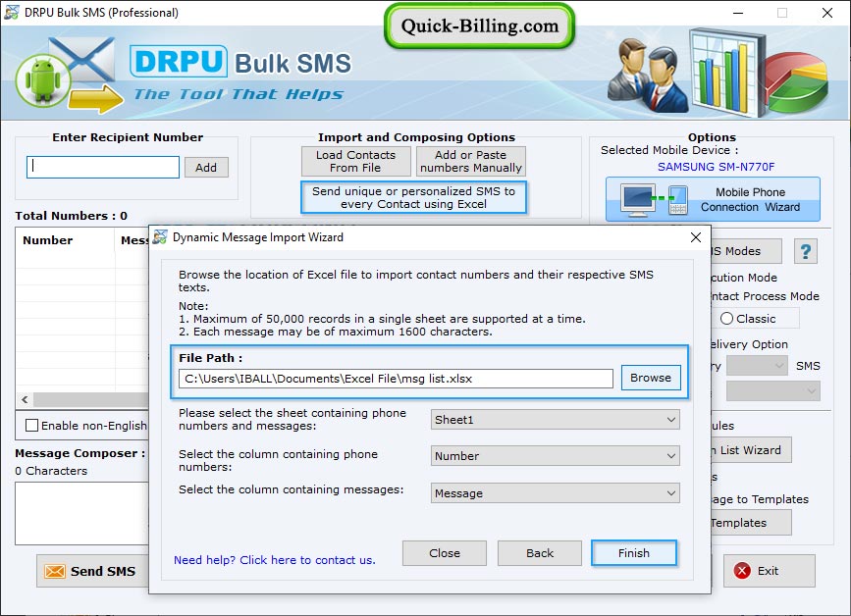
Task: Click the Close button in the wizard
Action: click(x=445, y=553)
